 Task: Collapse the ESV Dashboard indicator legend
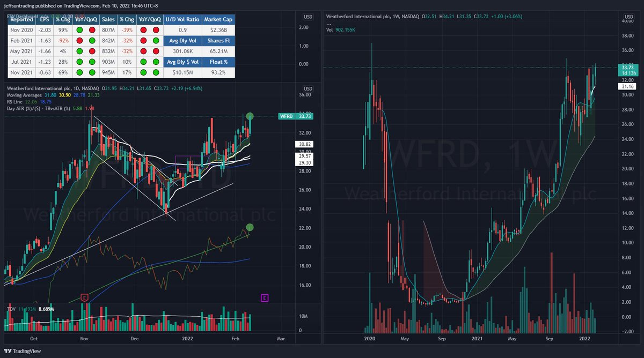[x=23, y=17]
